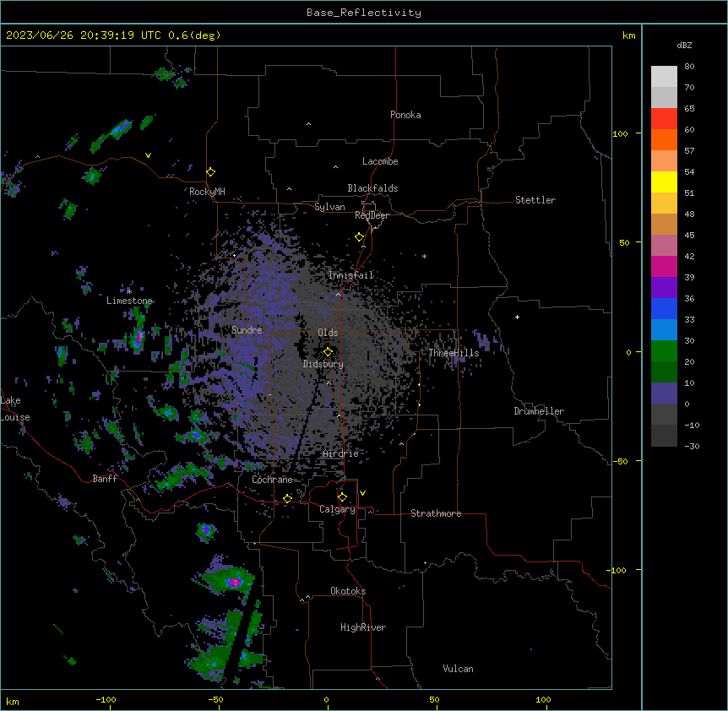Image resolution: width=728 pixels, height=711 pixels.
Task: Click the HighRiver label
Action: click(x=363, y=627)
